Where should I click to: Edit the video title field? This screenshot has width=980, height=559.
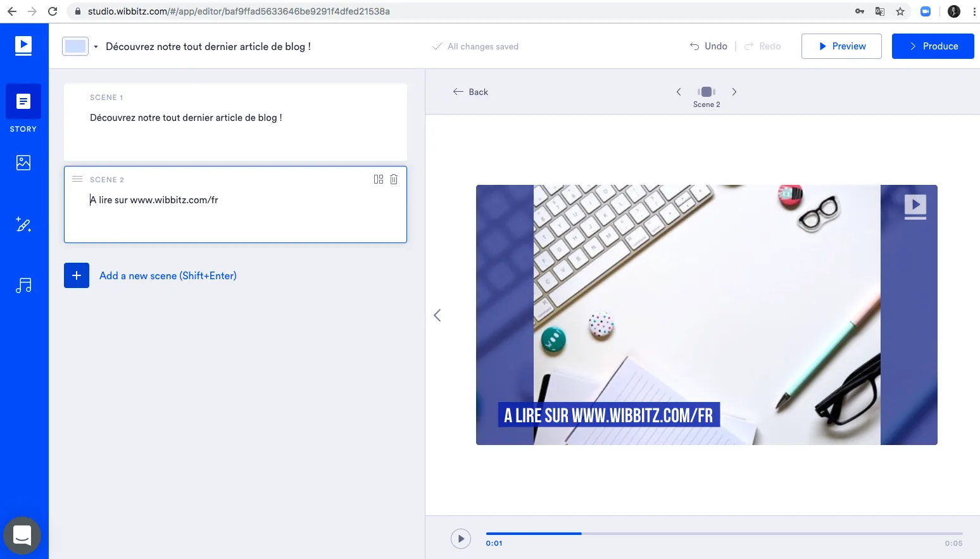pyautogui.click(x=208, y=46)
